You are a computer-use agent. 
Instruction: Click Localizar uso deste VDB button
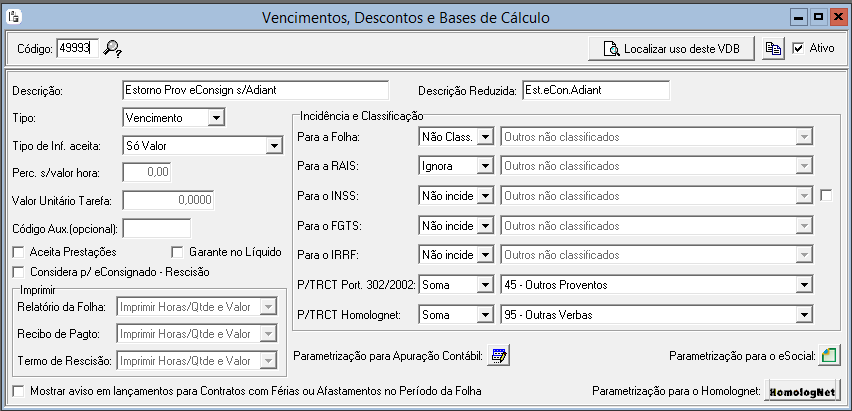click(x=672, y=48)
